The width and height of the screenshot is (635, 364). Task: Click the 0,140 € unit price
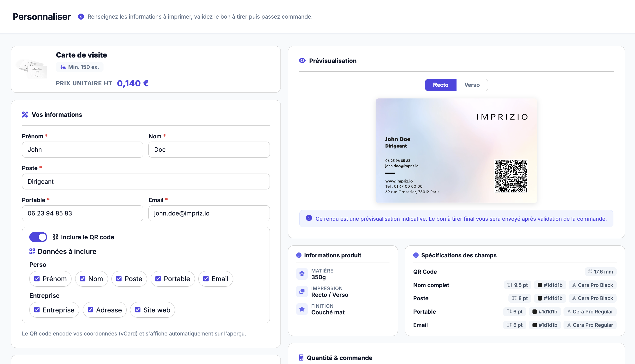[133, 83]
